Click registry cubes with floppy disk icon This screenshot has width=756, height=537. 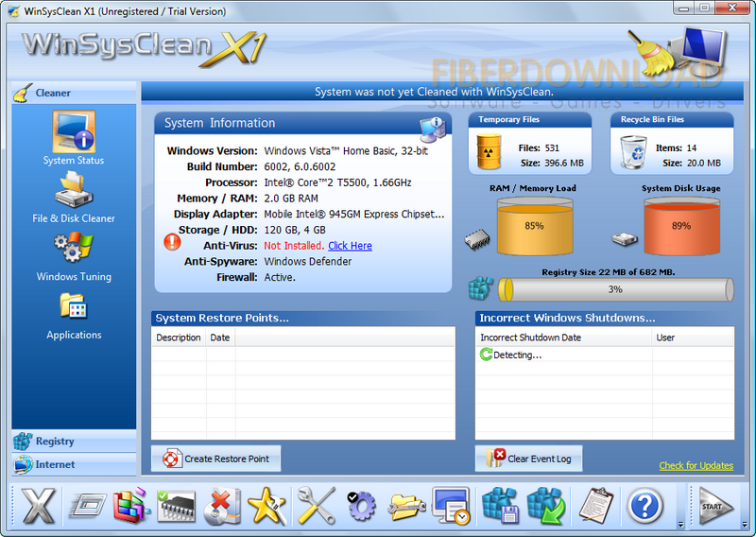coord(501,505)
